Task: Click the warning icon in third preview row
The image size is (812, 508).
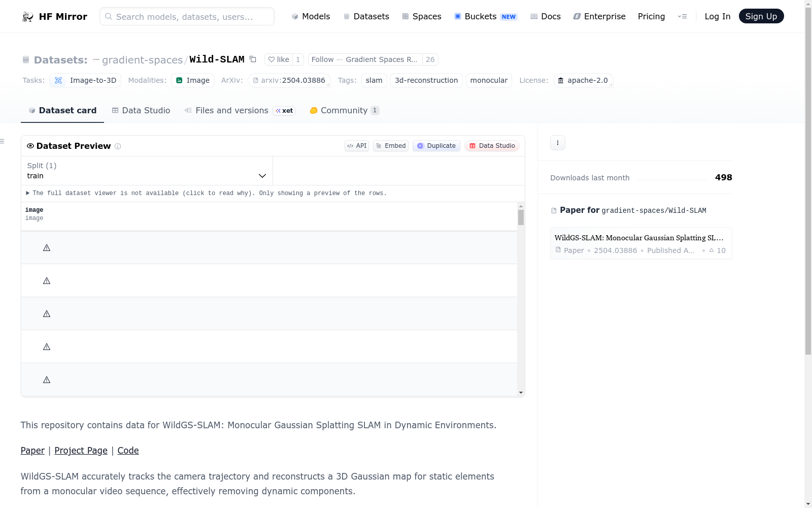Action: 47,314
